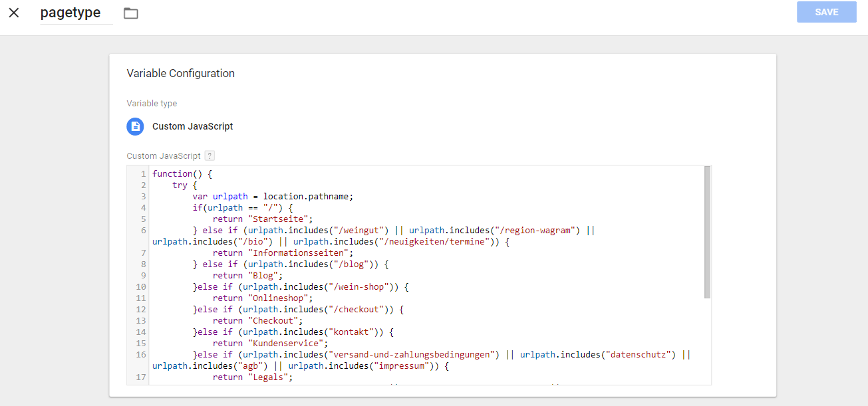Click line number 10 in the gutter
868x406 pixels.
[141, 287]
